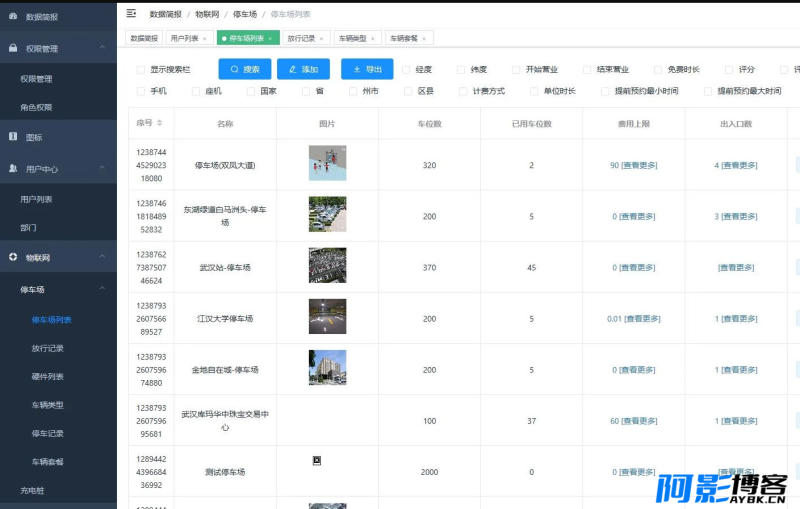800x509 pixels.
Task: Click the 数据简报 dashboard icon in sidebar
Action: pos(13,16)
